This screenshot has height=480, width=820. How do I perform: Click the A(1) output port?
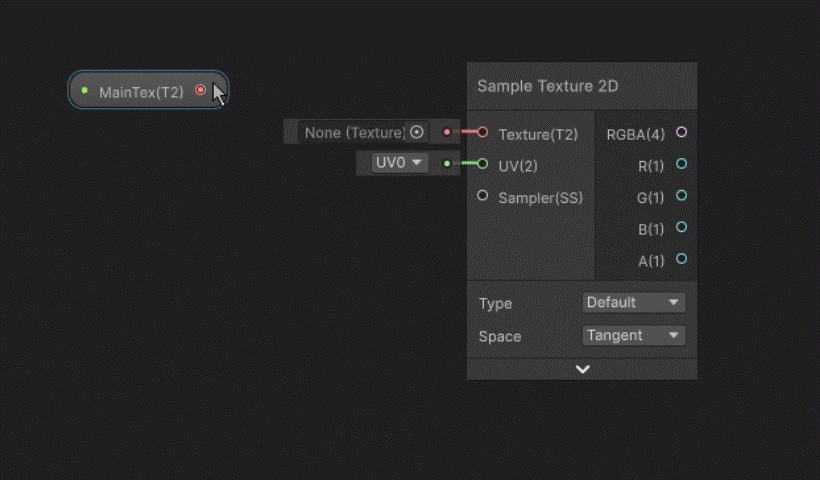[681, 259]
